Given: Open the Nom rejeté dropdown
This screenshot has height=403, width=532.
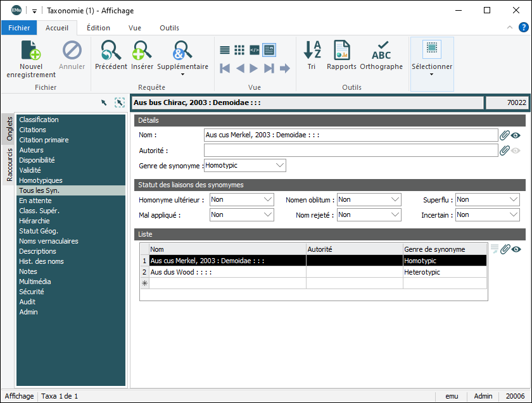Looking at the screenshot, I should click(395, 215).
